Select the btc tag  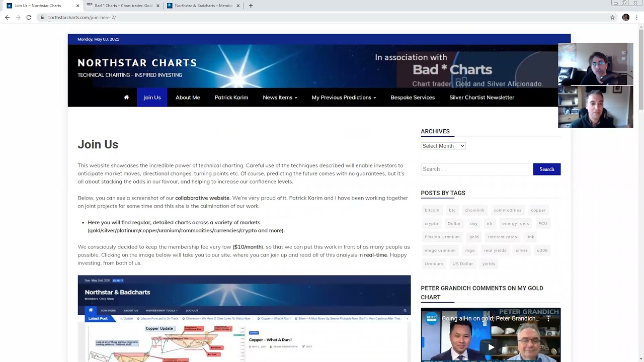pos(452,210)
